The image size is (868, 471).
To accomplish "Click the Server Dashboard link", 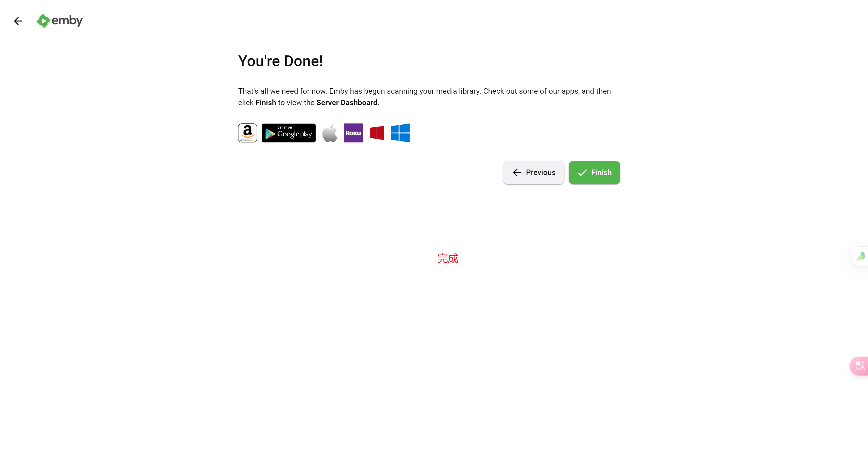I will (346, 103).
